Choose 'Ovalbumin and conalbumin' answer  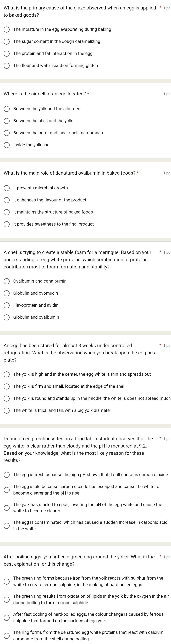click(x=7, y=281)
